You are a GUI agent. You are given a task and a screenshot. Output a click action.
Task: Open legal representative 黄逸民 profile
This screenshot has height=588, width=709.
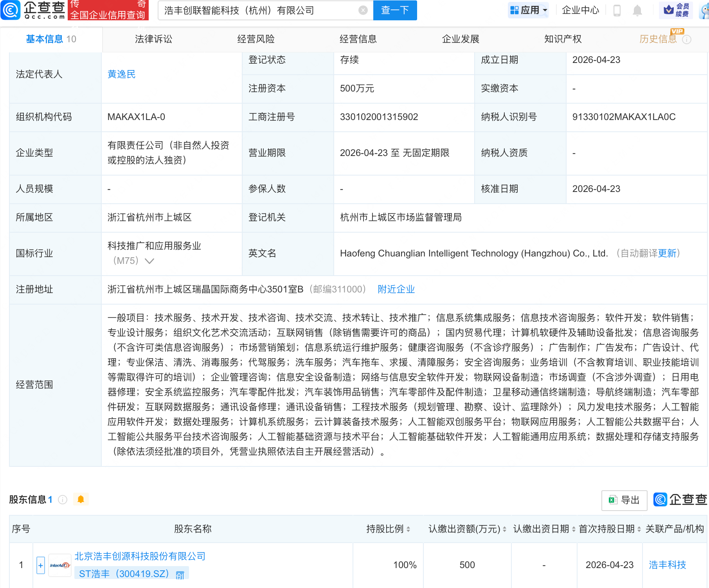(x=121, y=74)
